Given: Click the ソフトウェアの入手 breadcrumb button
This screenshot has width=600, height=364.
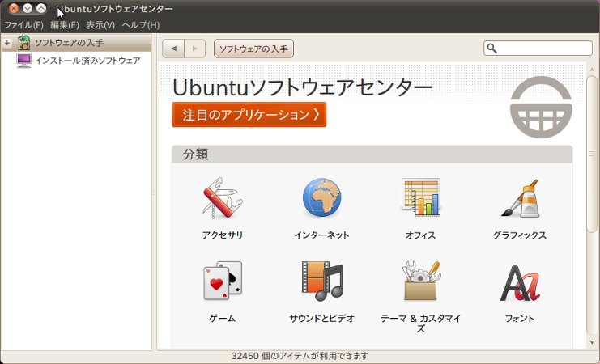Looking at the screenshot, I should tap(253, 49).
